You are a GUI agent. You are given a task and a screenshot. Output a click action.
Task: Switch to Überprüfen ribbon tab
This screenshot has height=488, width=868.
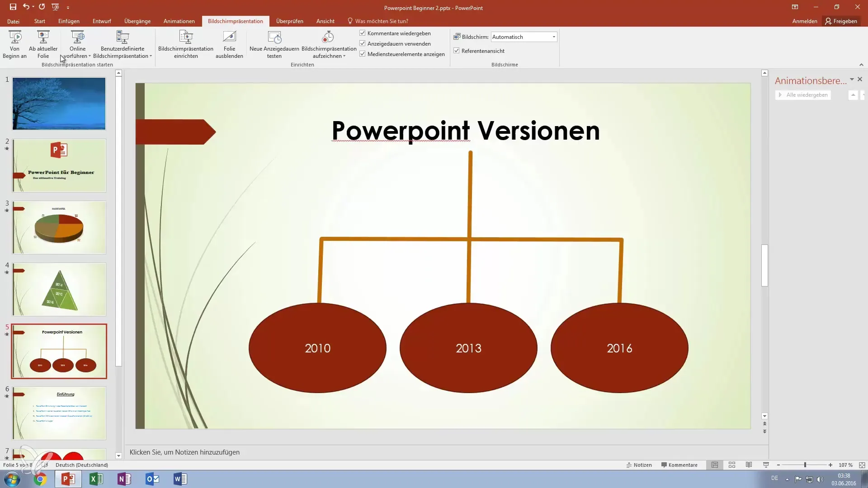tap(290, 21)
